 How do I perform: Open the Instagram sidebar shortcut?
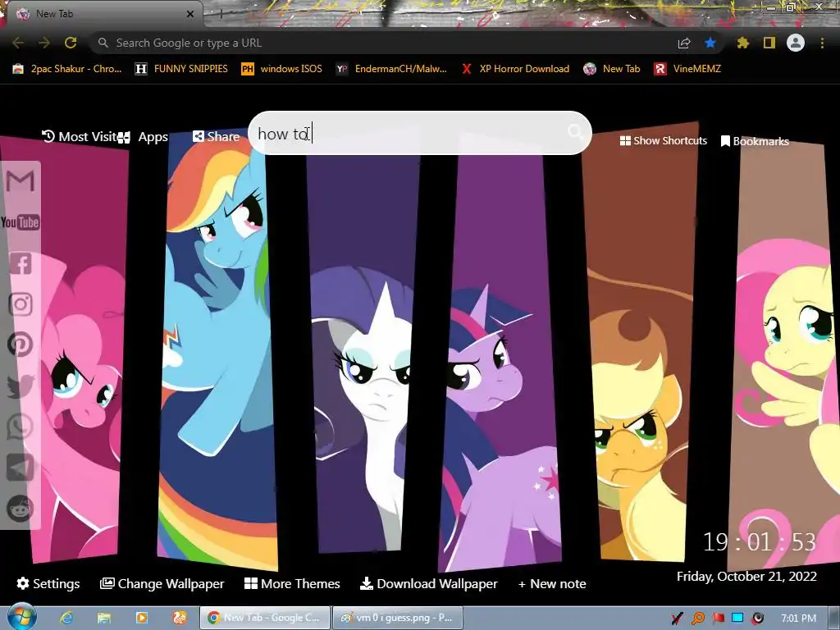click(x=21, y=304)
